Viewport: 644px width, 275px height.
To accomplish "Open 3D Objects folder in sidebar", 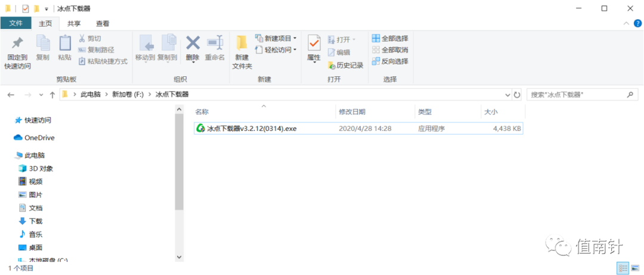I will tap(36, 168).
